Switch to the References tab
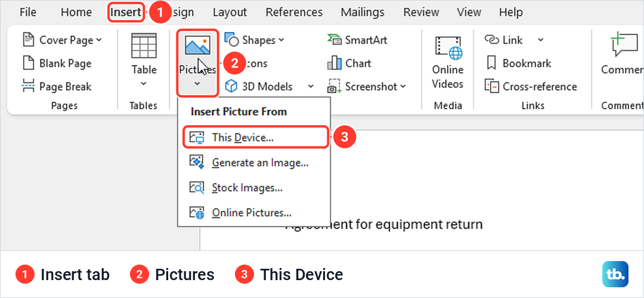 click(294, 13)
